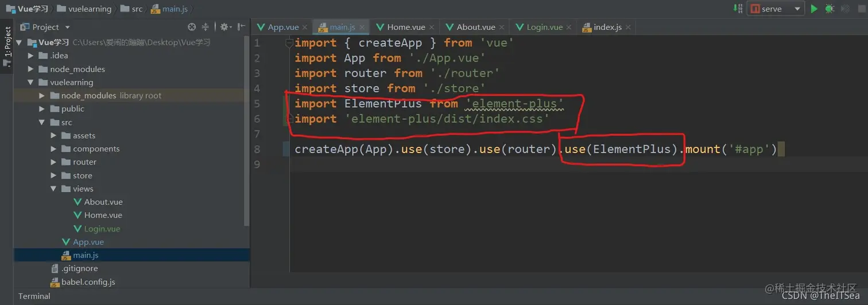
Task: Start debugging with the green bug icon
Action: [x=830, y=9]
